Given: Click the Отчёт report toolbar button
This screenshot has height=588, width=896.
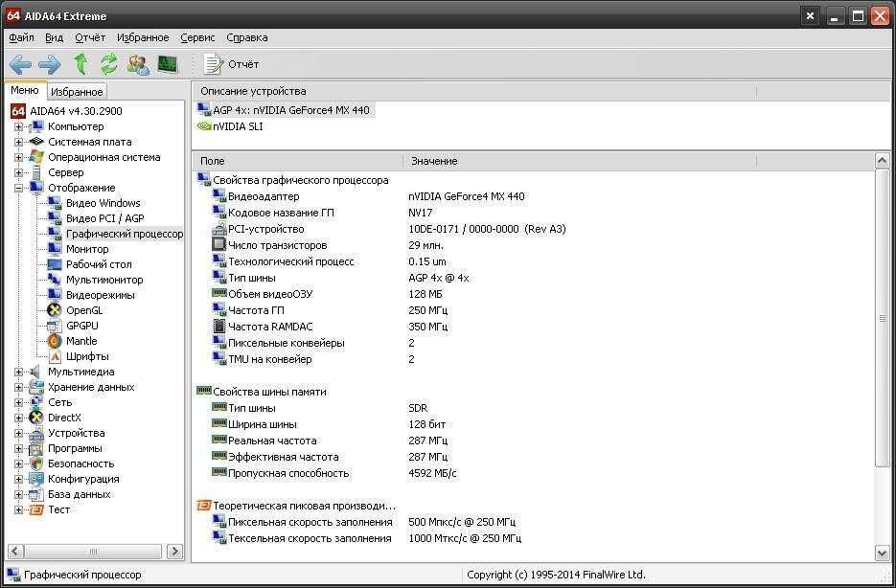Looking at the screenshot, I should (231, 64).
